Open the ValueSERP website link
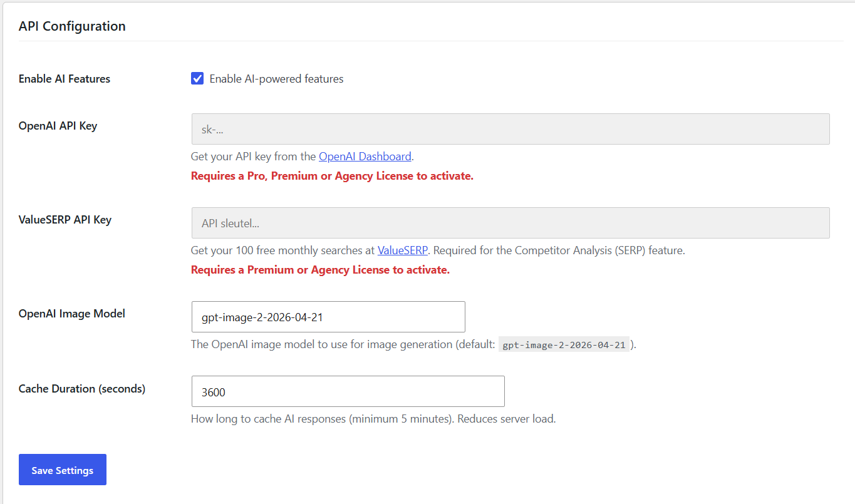Viewport: 855px width, 504px height. click(x=402, y=250)
